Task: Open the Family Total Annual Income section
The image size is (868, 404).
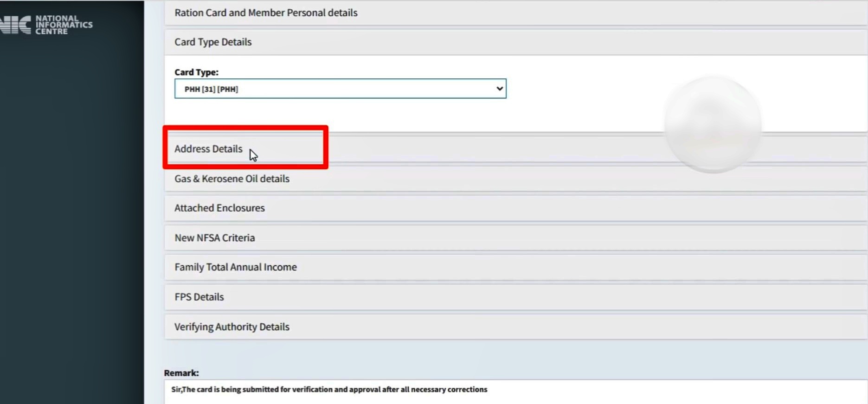Action: (x=516, y=267)
